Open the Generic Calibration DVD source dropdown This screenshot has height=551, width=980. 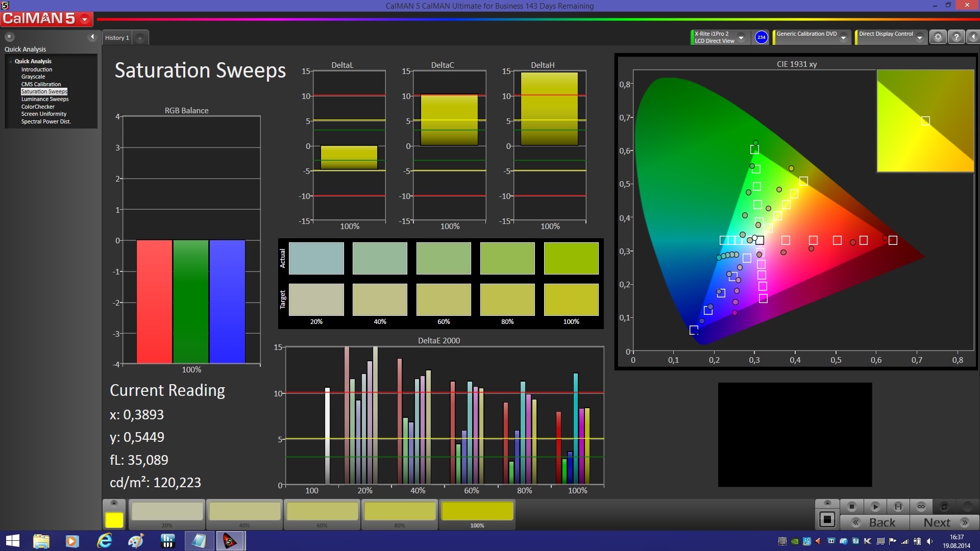[844, 37]
